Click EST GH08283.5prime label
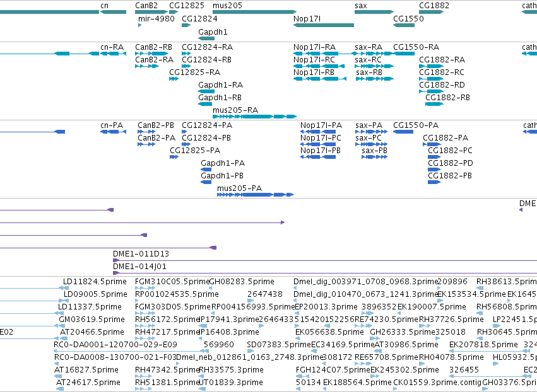537x392 pixels. pyautogui.click(x=242, y=282)
